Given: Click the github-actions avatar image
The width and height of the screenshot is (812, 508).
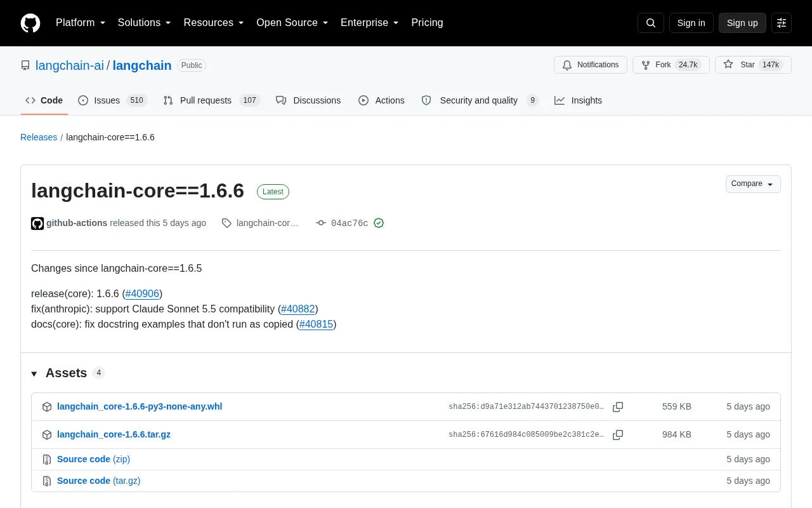Looking at the screenshot, I should pyautogui.click(x=37, y=224).
